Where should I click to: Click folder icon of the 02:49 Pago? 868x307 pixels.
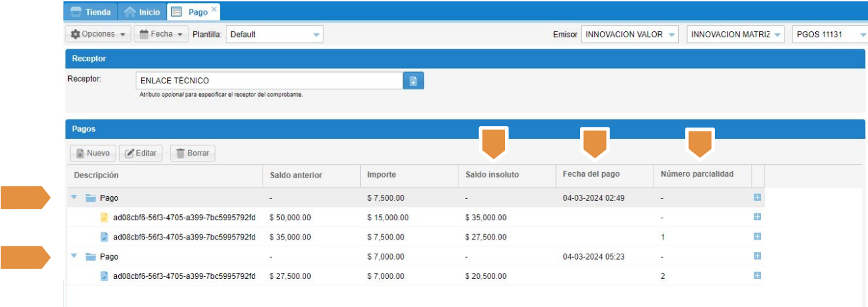pyautogui.click(x=91, y=198)
